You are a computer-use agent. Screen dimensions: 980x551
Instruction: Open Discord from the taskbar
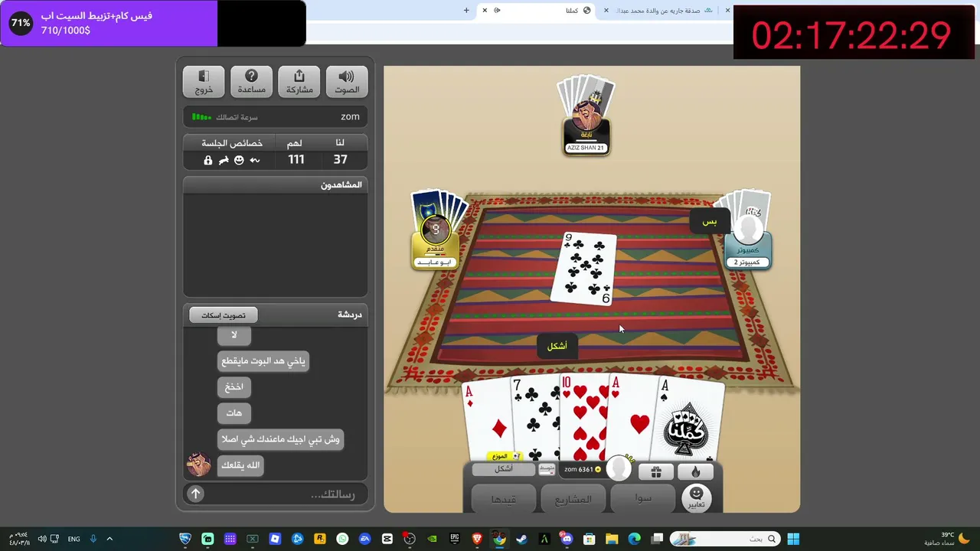567,539
